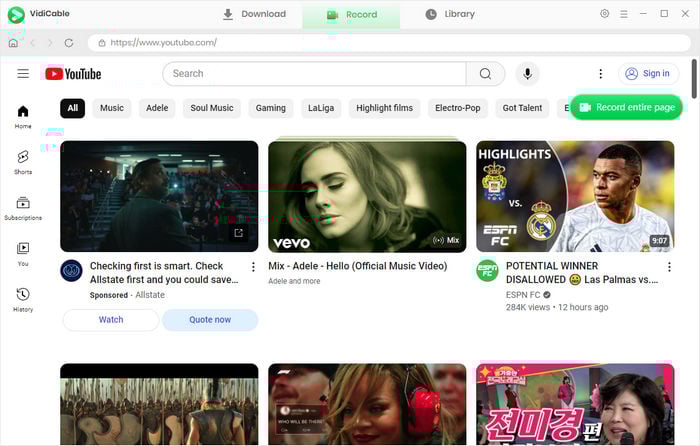
Task: Open the Korean show video thumbnail
Action: coord(575,404)
